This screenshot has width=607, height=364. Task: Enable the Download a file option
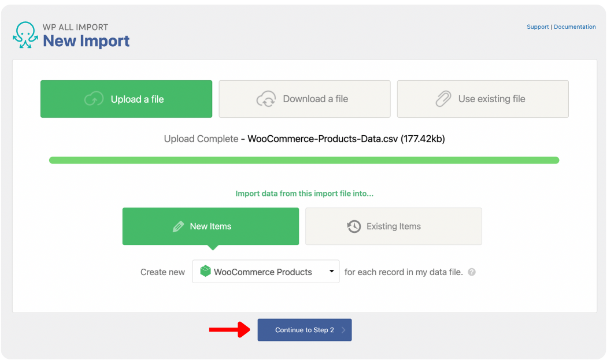click(305, 99)
